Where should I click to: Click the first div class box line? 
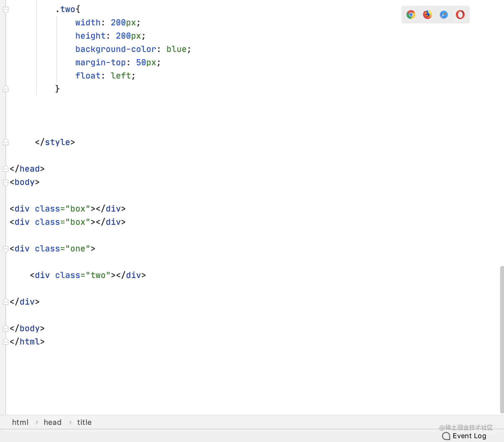click(68, 209)
